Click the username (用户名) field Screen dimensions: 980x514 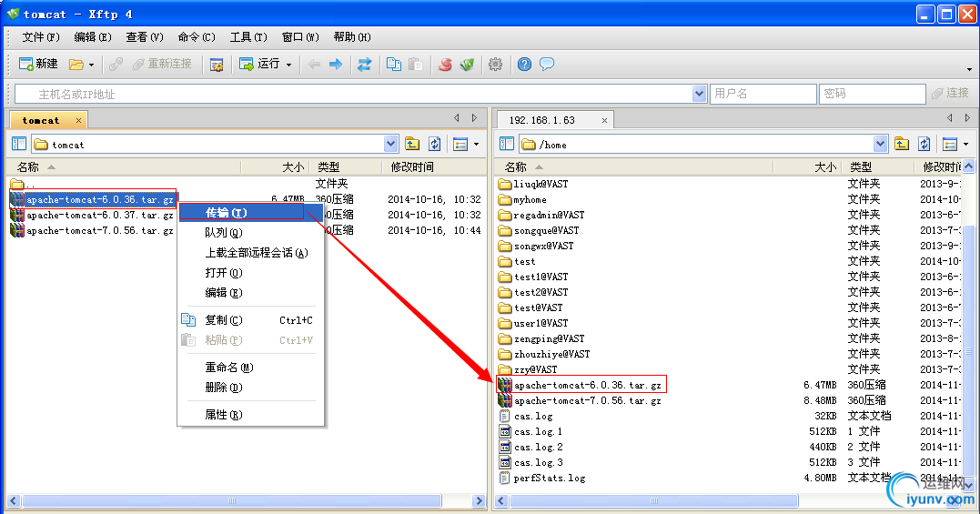tap(763, 94)
